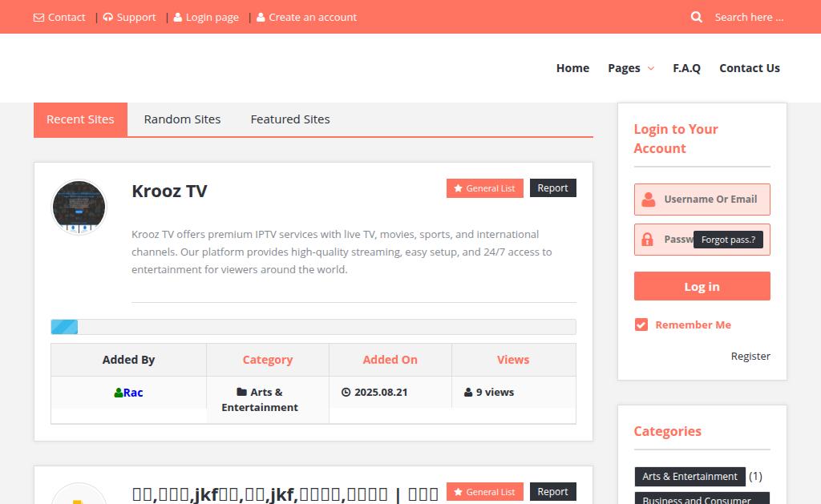Click the padlock icon inside Password field

point(647,239)
